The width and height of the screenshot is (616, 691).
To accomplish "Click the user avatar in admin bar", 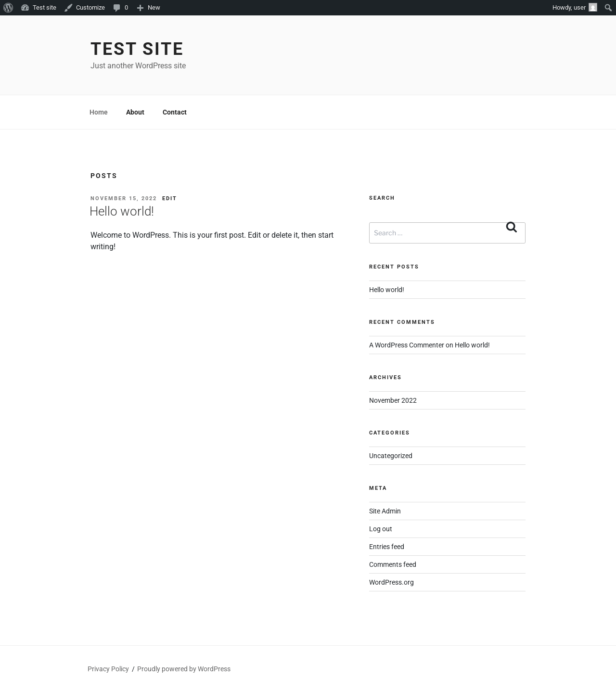I will (593, 8).
